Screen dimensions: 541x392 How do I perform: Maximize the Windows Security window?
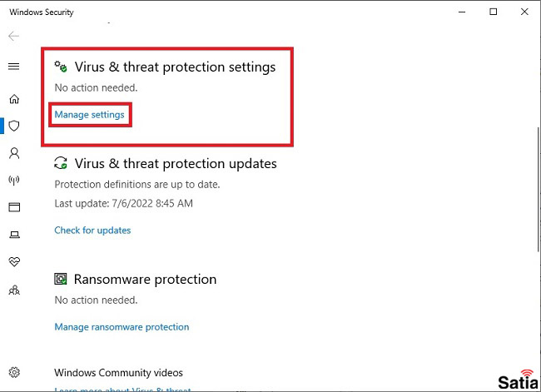point(494,12)
